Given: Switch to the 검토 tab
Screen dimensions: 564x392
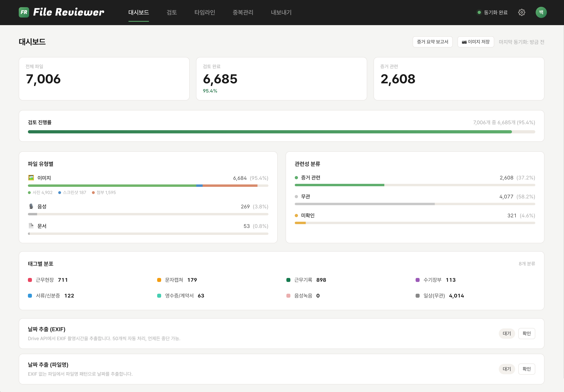Looking at the screenshot, I should [x=172, y=12].
